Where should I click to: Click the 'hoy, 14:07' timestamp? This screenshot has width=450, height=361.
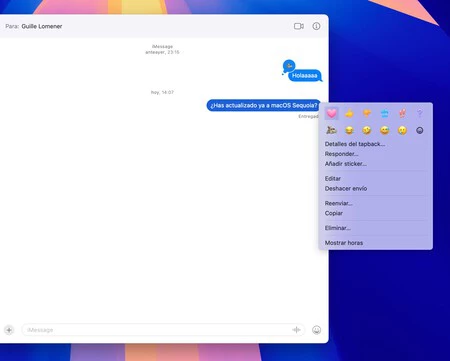point(162,92)
